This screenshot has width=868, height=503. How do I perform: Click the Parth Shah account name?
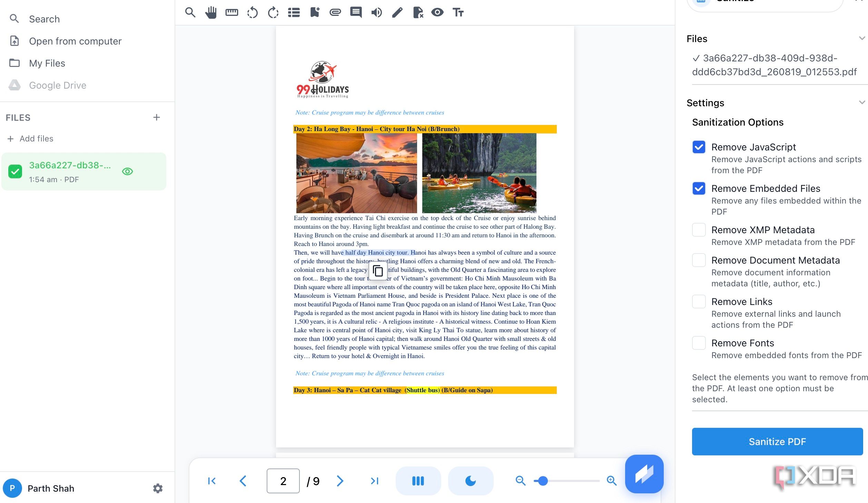pyautogui.click(x=51, y=488)
